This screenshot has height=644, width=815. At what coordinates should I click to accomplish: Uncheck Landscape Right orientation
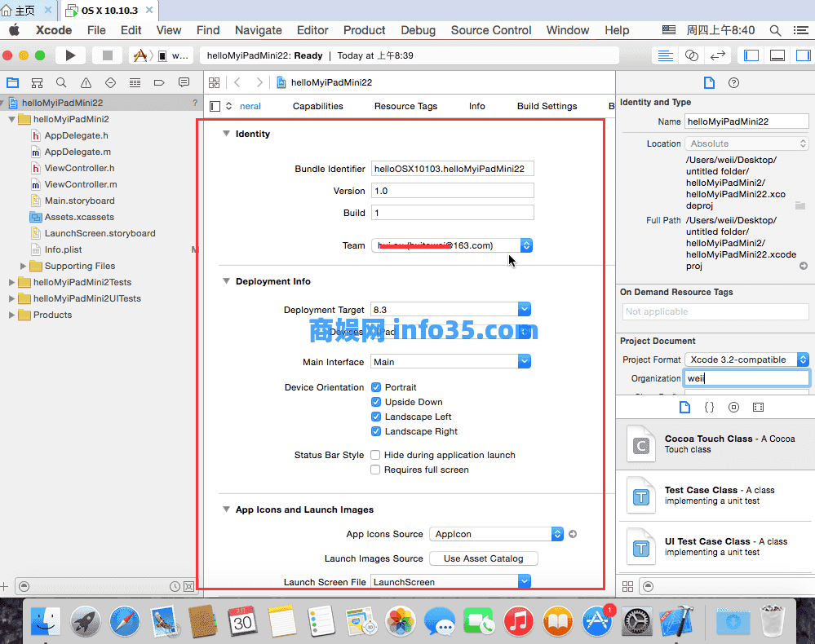point(376,431)
